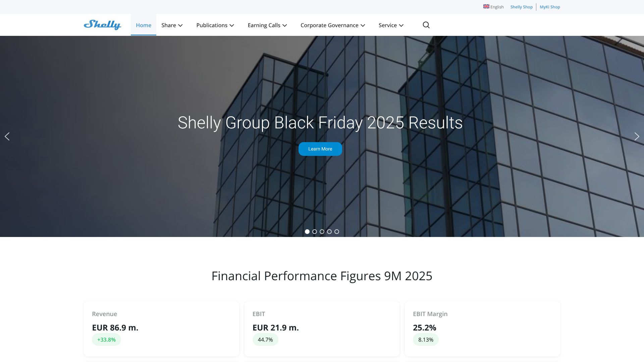Click the next slide arrow

point(637,136)
